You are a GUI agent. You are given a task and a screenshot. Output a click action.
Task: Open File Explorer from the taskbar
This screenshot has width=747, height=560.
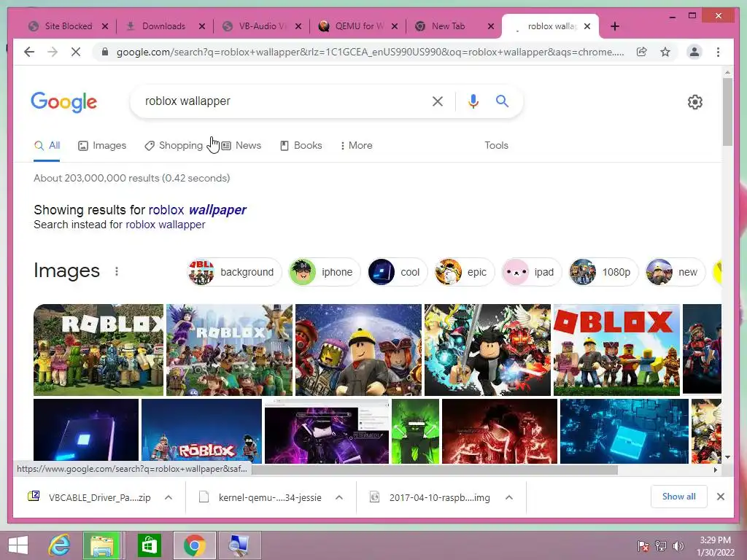(102, 545)
